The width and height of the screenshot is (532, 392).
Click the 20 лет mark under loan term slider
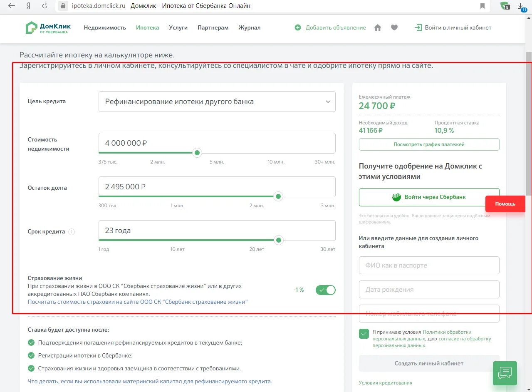[x=257, y=249]
